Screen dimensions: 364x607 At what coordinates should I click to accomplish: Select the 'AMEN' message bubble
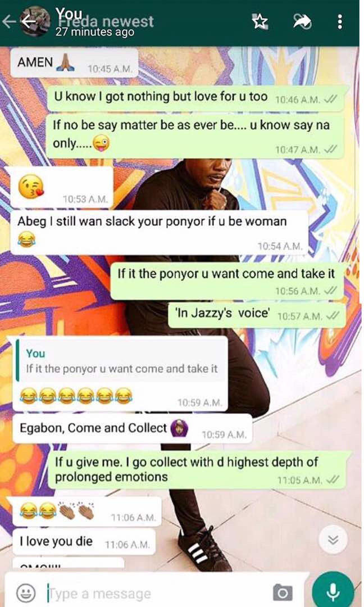pos(74,63)
